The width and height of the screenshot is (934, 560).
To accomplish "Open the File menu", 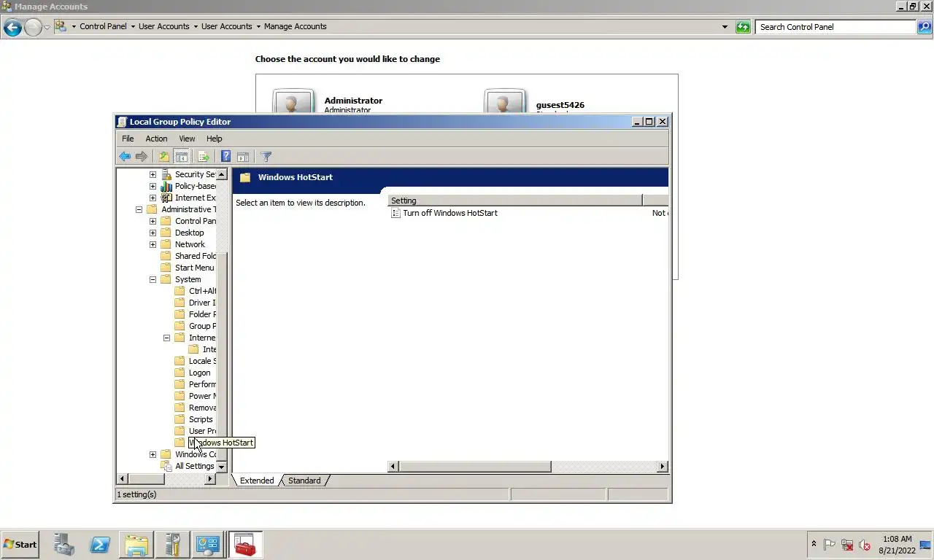I will [x=128, y=139].
